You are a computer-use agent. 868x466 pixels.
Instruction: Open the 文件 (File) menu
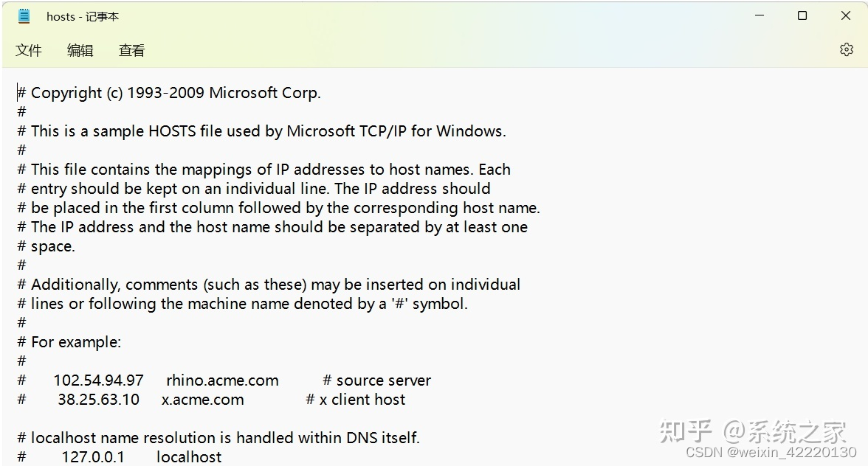pos(29,50)
